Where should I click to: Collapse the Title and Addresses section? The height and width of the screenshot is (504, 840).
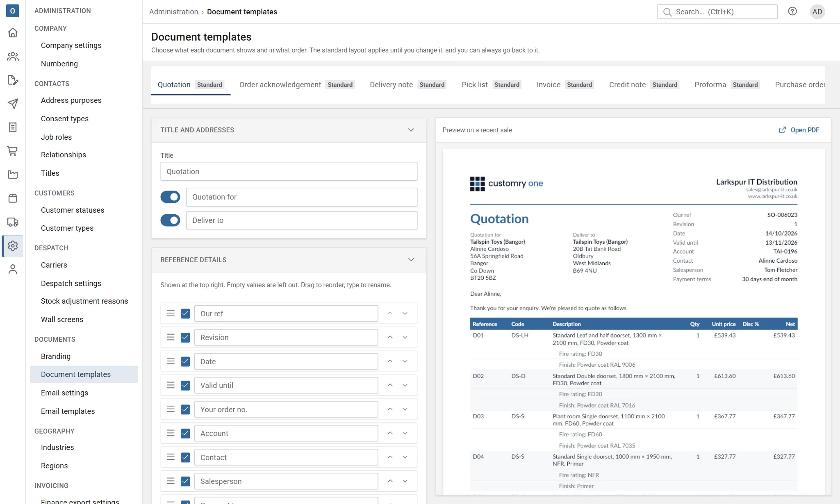(x=411, y=130)
